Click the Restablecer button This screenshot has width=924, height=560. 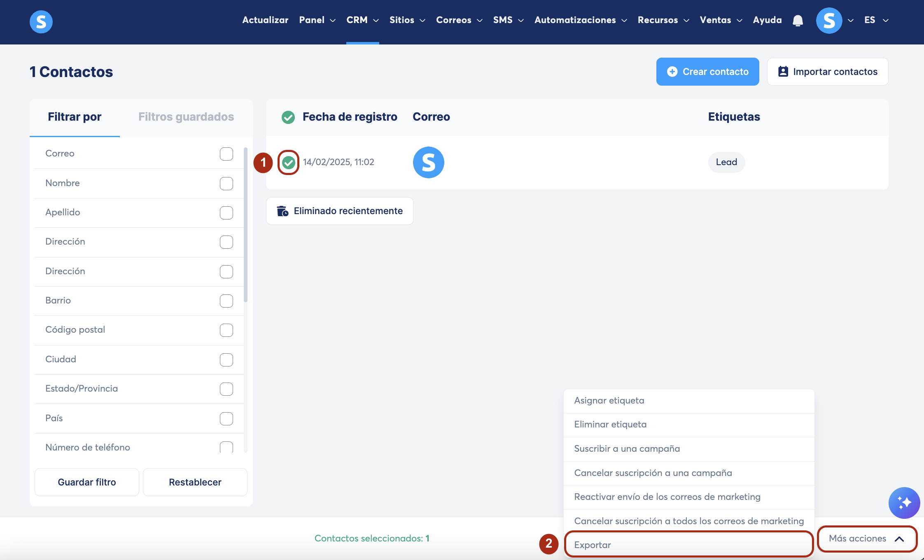[195, 482]
